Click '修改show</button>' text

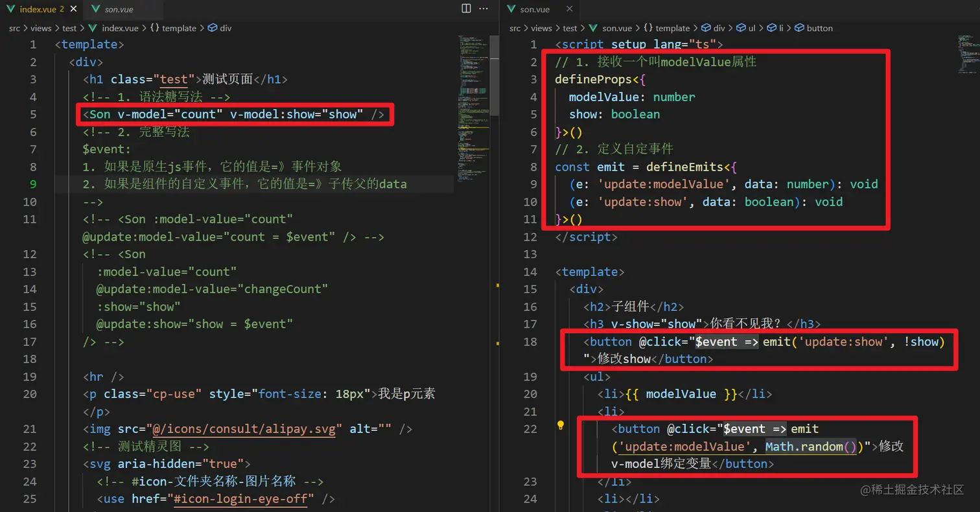[x=655, y=359]
